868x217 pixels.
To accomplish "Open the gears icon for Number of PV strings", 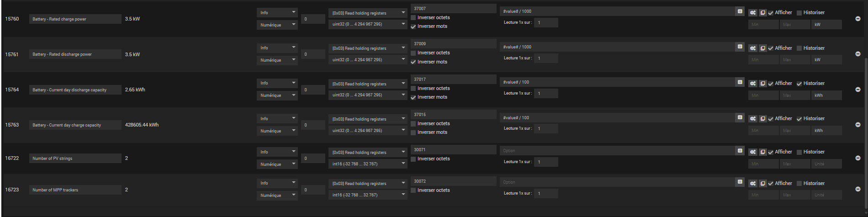I will pos(753,152).
